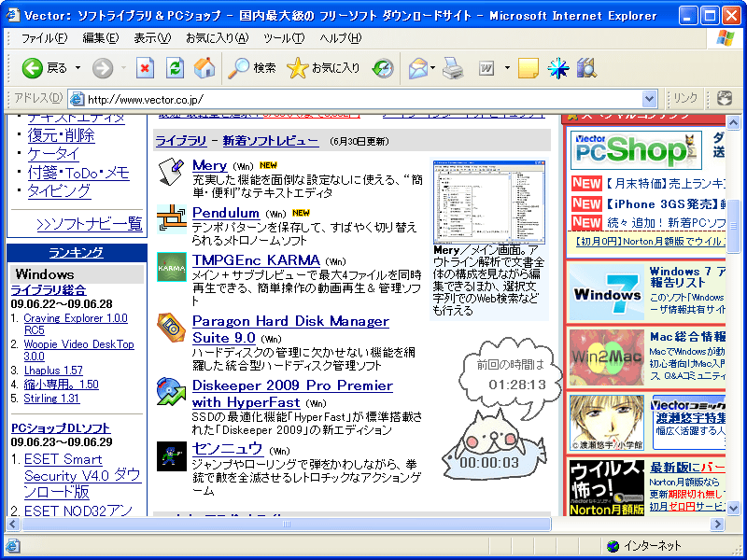The height and width of the screenshot is (560, 747).
Task: Open the Craving Explorer 1.0.0 RC5 link
Action: pyautogui.click(x=76, y=324)
